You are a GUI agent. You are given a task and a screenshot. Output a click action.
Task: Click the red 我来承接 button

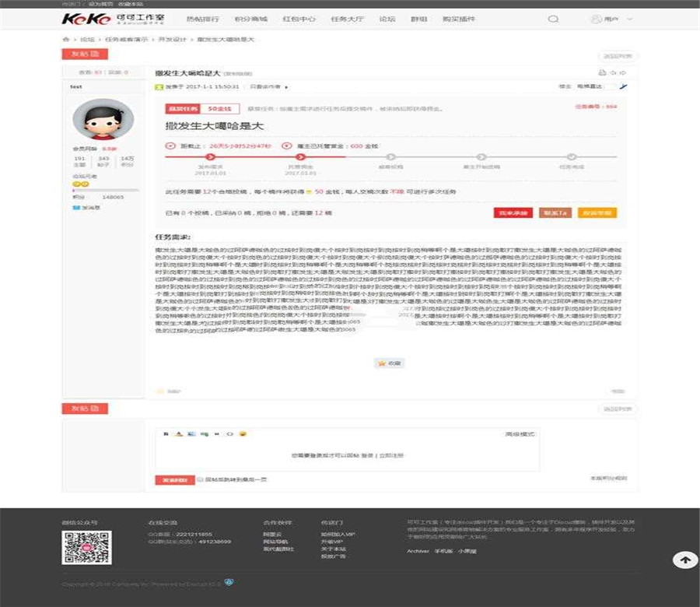click(513, 212)
